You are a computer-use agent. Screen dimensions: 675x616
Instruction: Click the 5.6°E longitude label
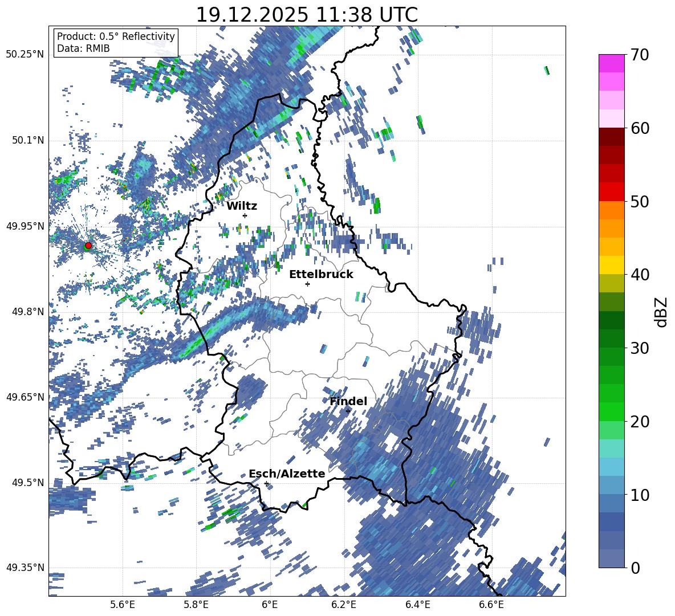tap(123, 605)
